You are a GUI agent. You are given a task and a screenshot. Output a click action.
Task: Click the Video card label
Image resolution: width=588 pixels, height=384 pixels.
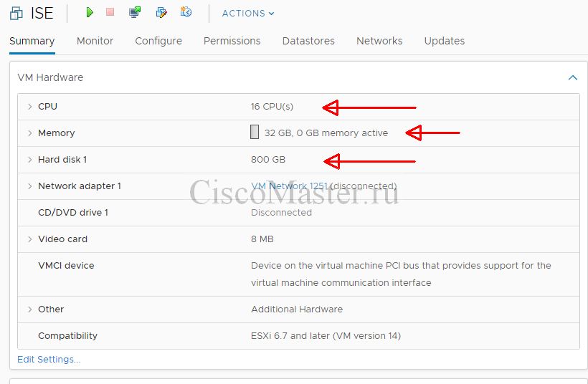pyautogui.click(x=62, y=239)
